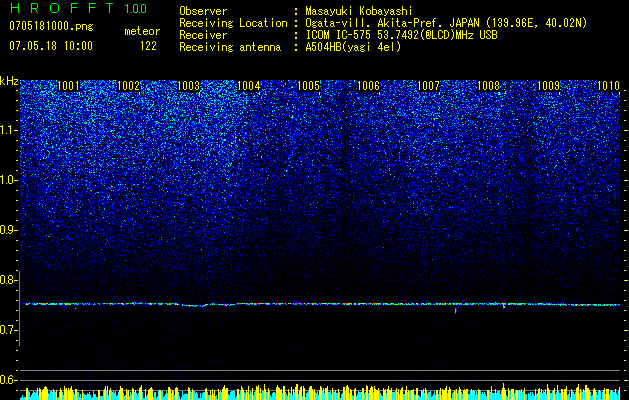Click the time marker 1002
Viewport: 629px width, 400px height.
coord(128,86)
